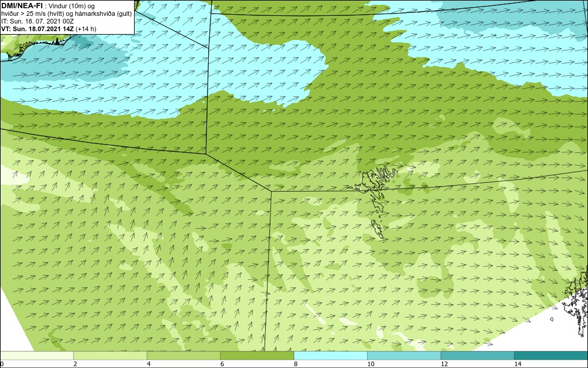Click the 'VT: Sun. 18.07.2021 14Z' line

(x=37, y=29)
